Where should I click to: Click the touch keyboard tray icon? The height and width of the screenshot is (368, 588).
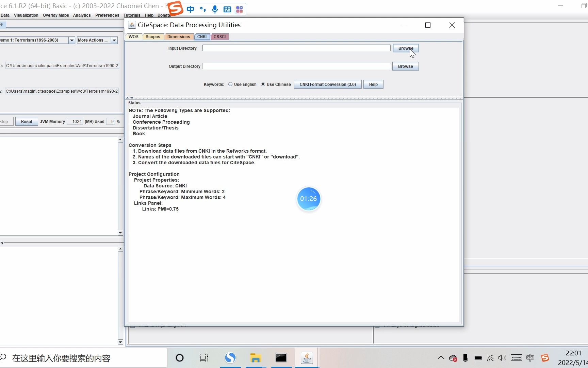(516, 358)
